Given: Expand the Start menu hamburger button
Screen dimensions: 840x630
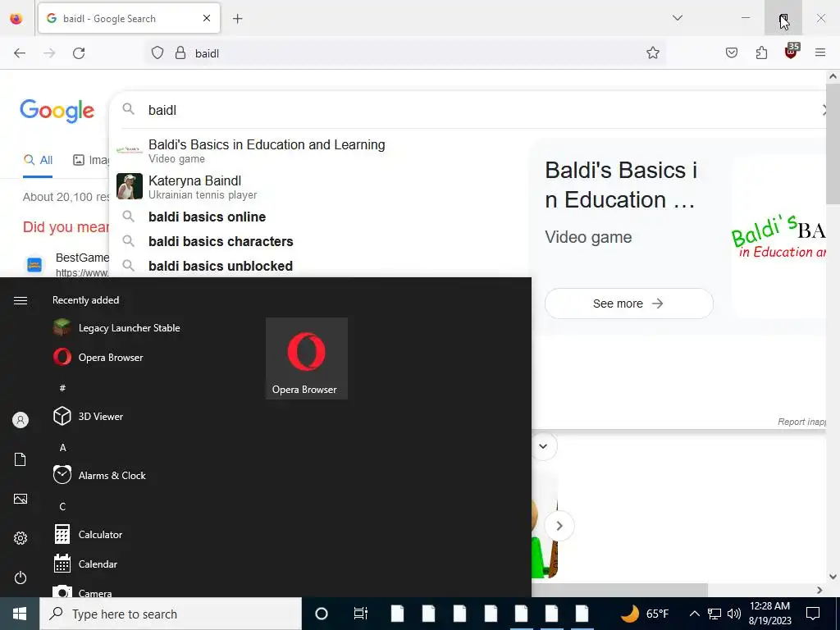Looking at the screenshot, I should (21, 300).
